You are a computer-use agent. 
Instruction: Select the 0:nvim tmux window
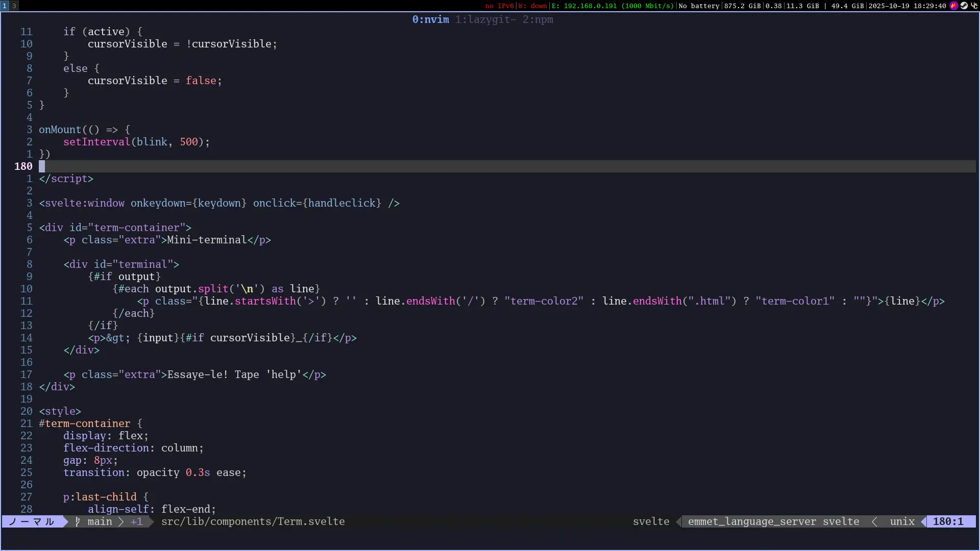(430, 19)
